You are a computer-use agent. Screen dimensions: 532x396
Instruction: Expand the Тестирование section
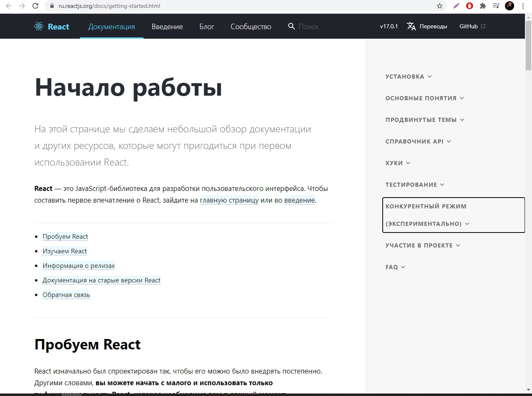point(415,185)
